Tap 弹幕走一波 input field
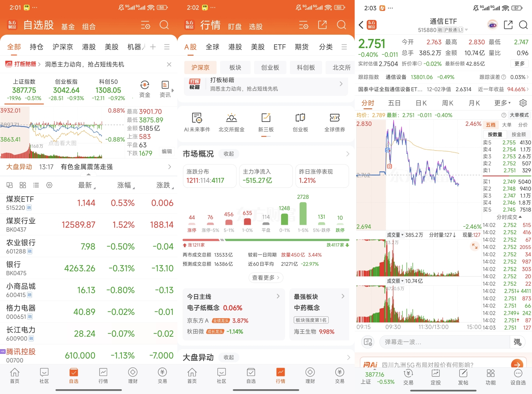Viewport: 532px width, 394px height. pyautogui.click(x=444, y=342)
